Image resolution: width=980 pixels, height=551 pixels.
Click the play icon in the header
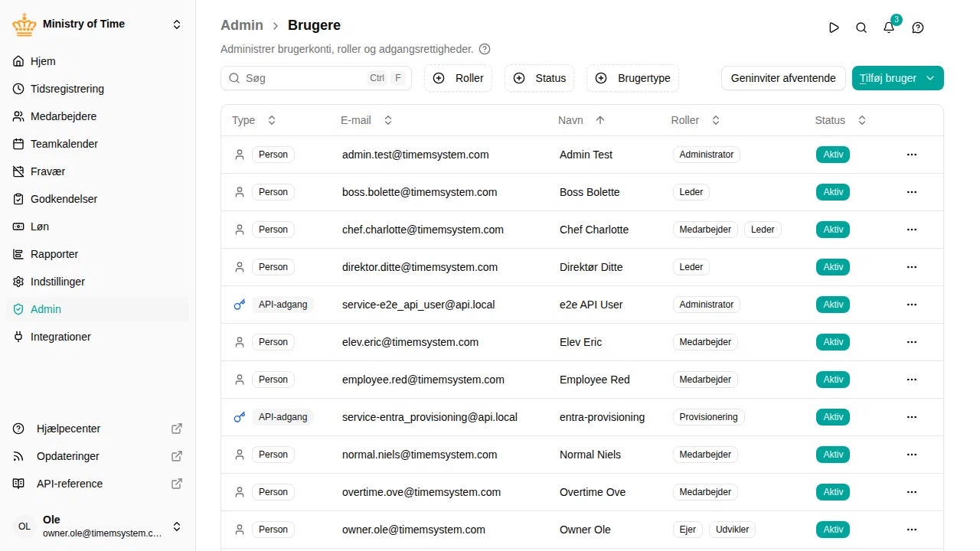[834, 28]
